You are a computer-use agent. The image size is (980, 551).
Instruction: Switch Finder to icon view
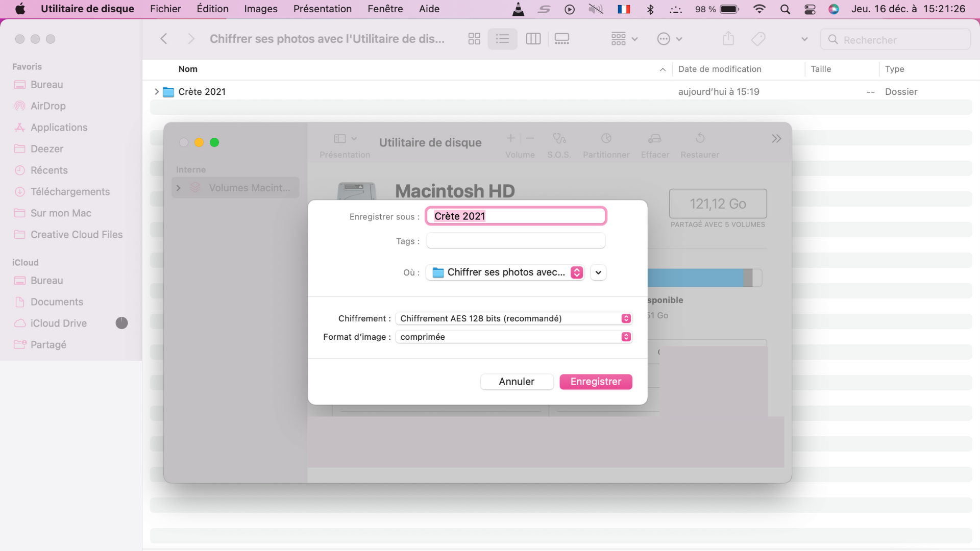pyautogui.click(x=474, y=39)
